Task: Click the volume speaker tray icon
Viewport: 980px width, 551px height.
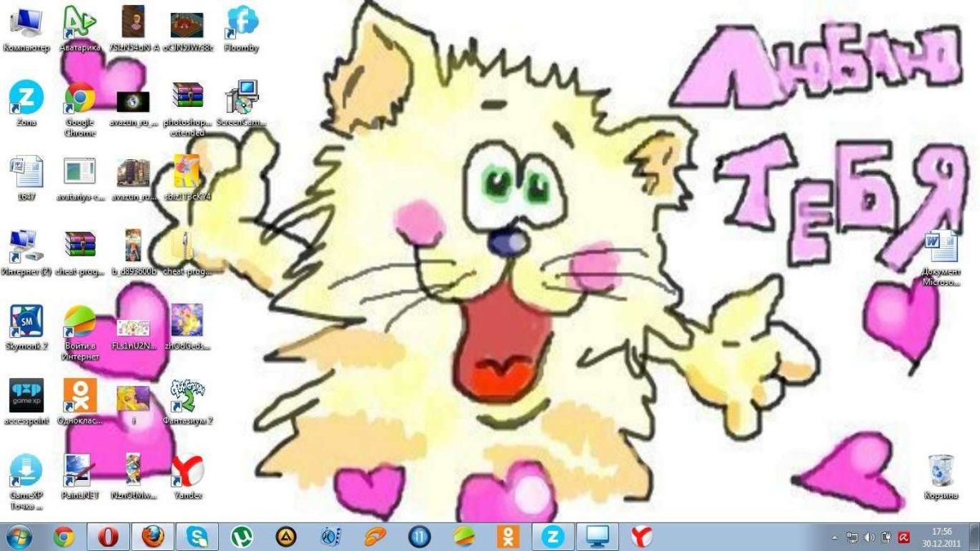Action: [x=869, y=537]
